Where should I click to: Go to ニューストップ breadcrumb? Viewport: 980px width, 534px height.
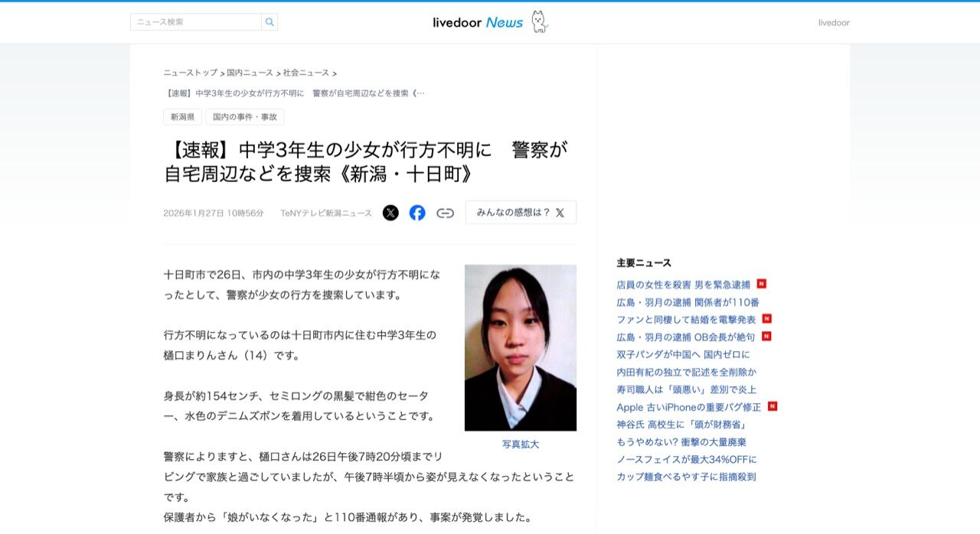click(x=191, y=73)
